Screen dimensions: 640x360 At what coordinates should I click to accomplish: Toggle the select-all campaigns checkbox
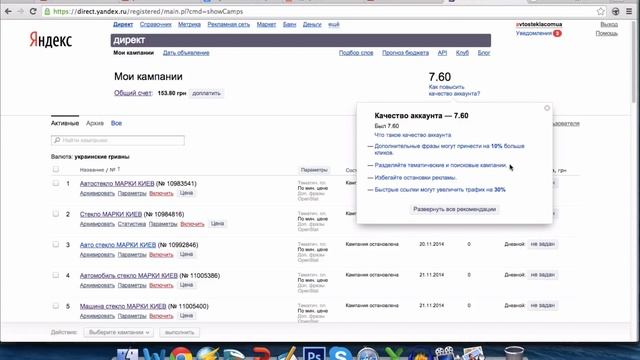(x=56, y=169)
